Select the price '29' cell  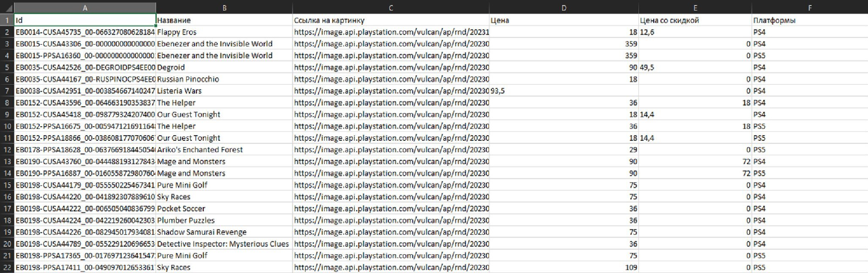click(564, 150)
